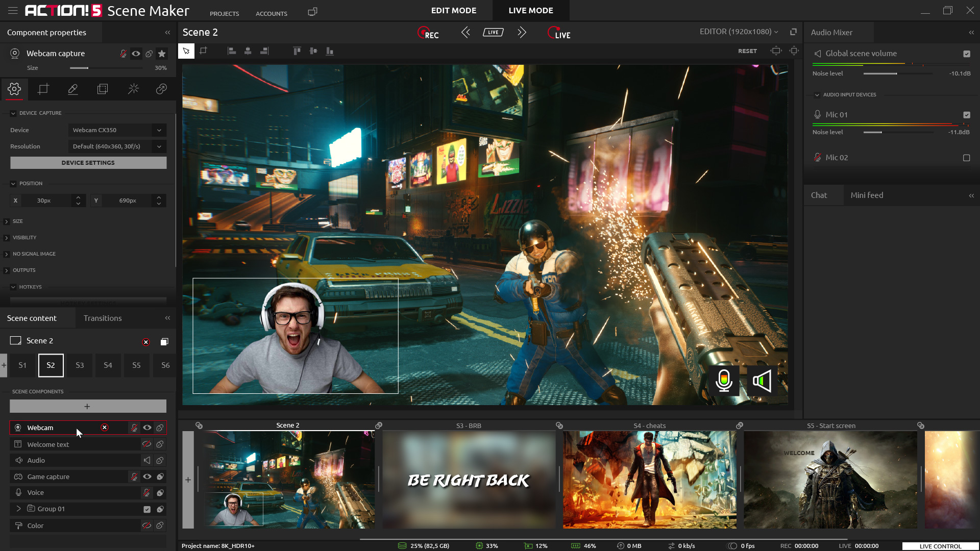
Task: Start streaming with the LIVE button
Action: (559, 33)
